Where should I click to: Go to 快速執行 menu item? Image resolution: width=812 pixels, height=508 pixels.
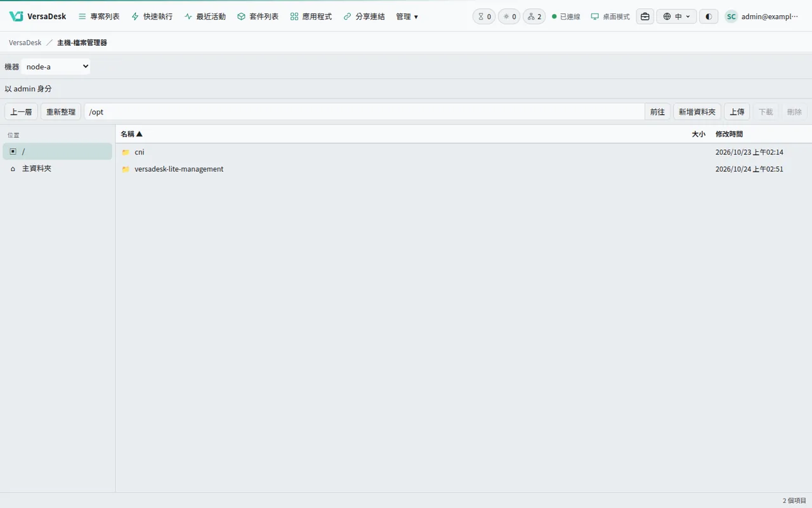(152, 17)
